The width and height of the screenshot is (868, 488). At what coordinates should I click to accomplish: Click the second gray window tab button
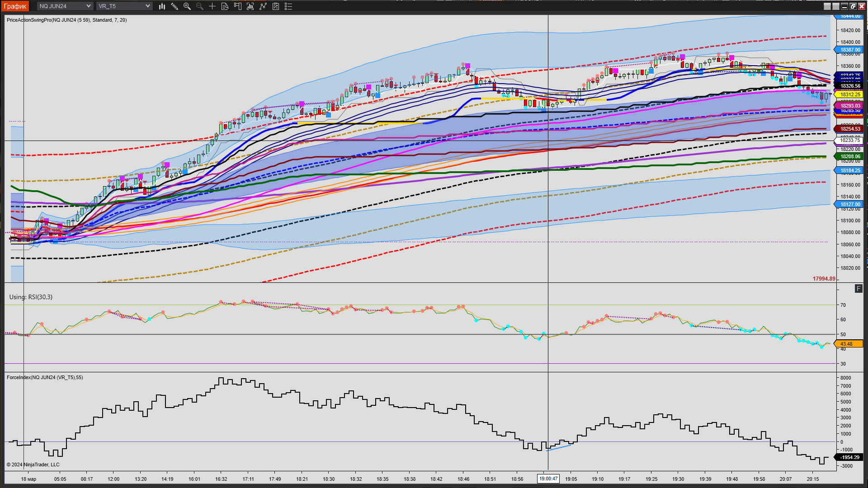pyautogui.click(x=835, y=6)
